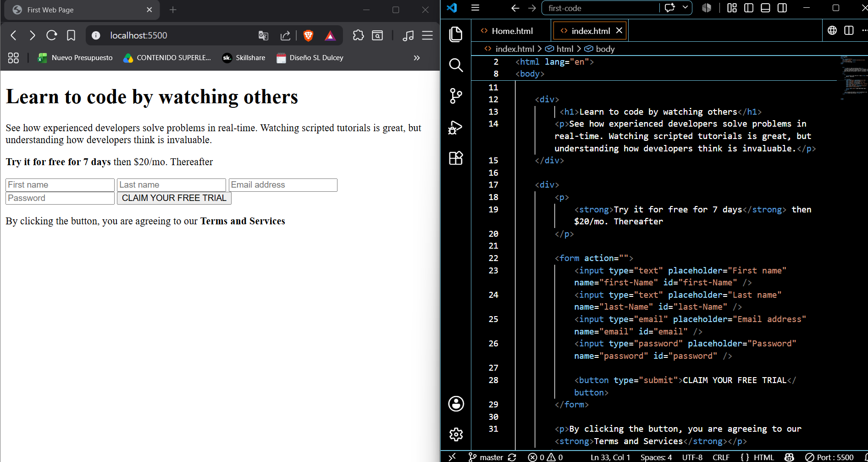Click the globe preview icon in editor actions
This screenshot has width=868, height=462.
click(x=832, y=30)
